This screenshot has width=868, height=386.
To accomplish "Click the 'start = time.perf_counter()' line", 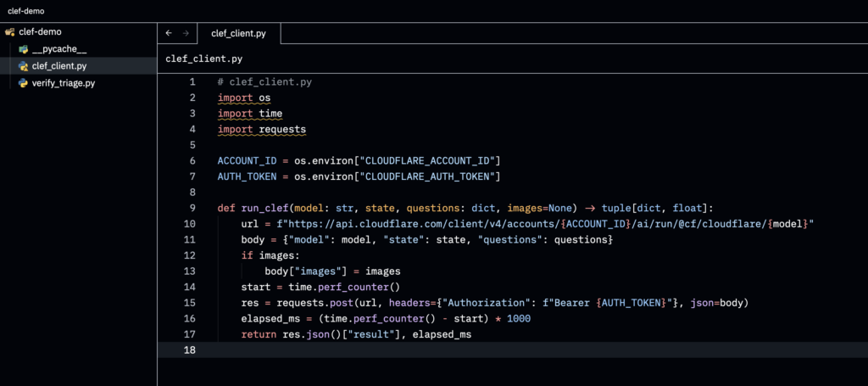I will [320, 287].
